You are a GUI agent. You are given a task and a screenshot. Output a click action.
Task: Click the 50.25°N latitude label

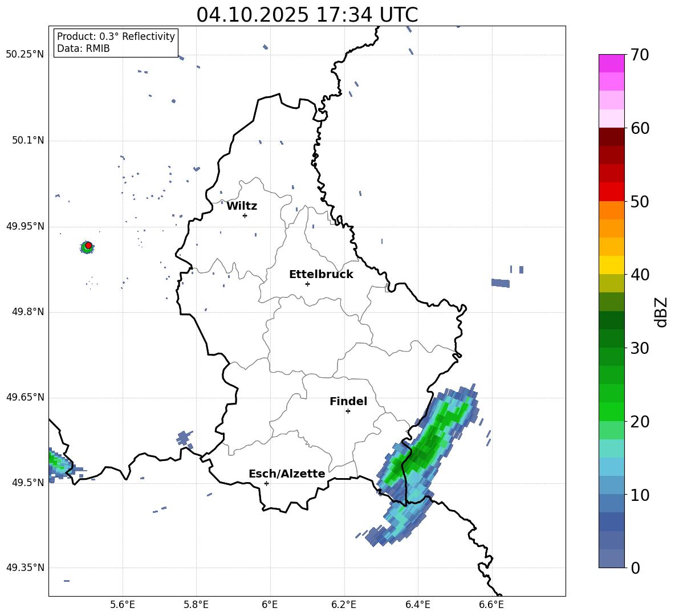coord(25,55)
